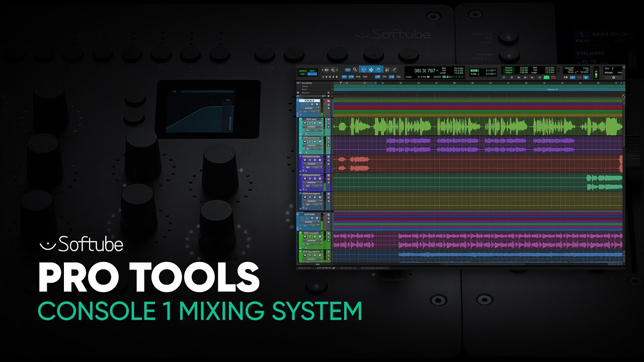The height and width of the screenshot is (362, 644).
Task: Open the tempo note value dropdown
Action: pyautogui.click(x=577, y=72)
